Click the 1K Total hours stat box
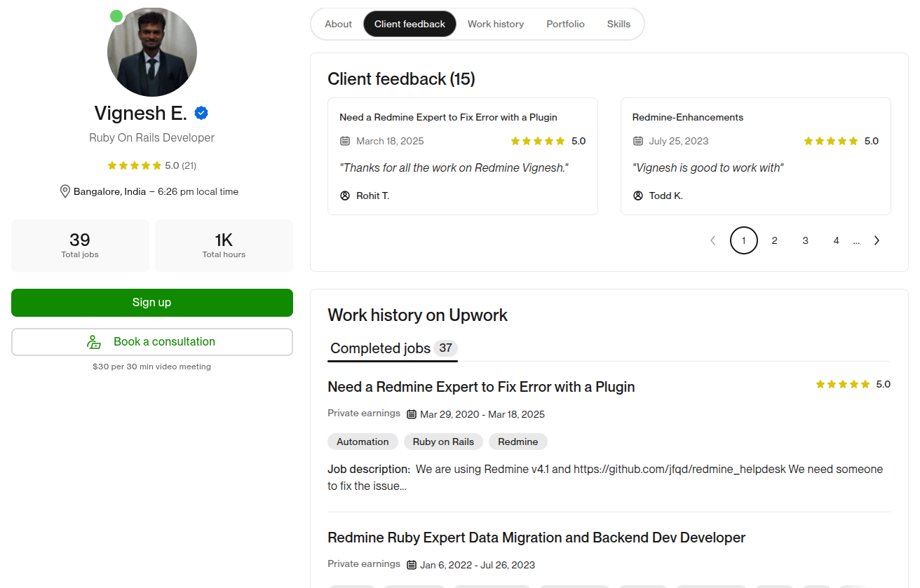 (x=224, y=245)
